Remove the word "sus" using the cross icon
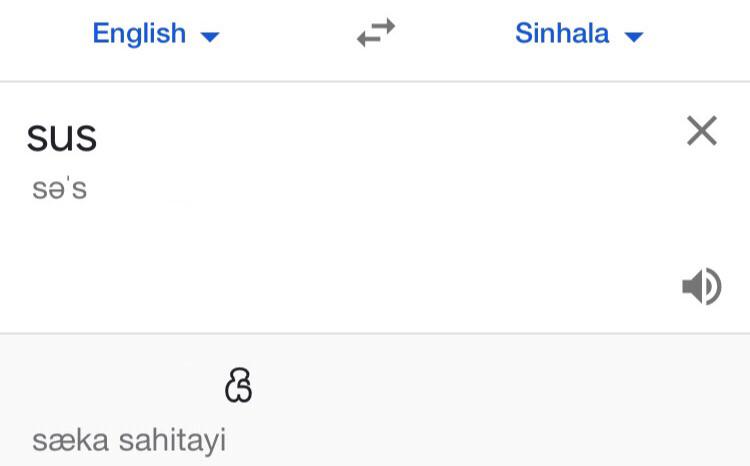750x466 pixels. [702, 130]
